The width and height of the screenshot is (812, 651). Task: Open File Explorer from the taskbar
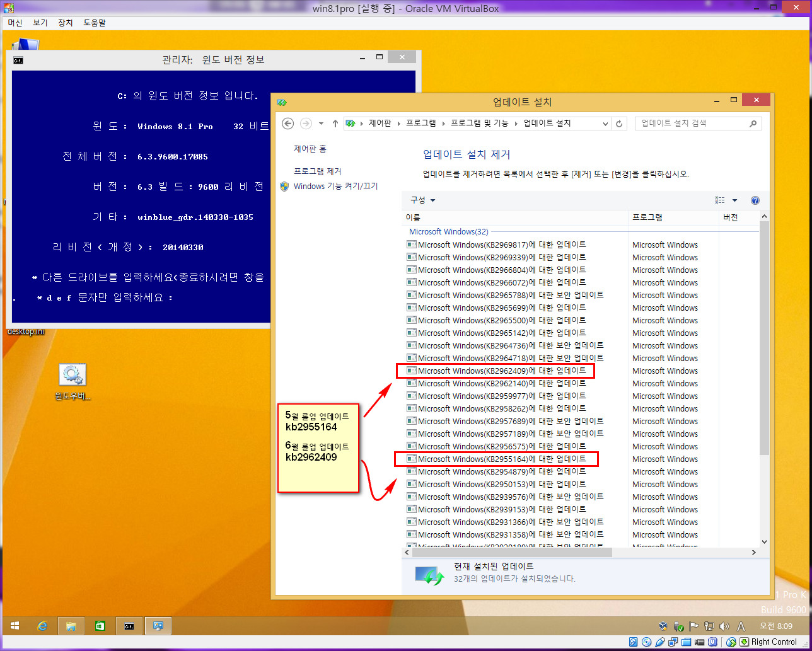[x=71, y=626]
